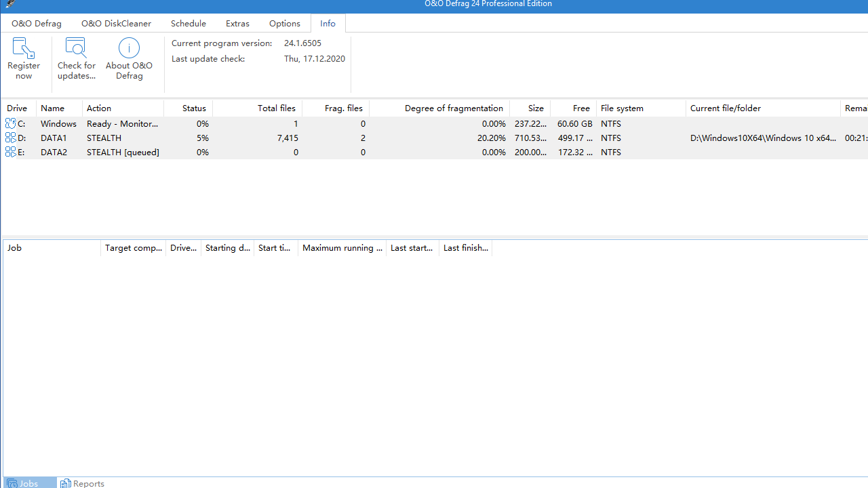Click the Register now icon
The width and height of the screenshot is (868, 488).
pyautogui.click(x=24, y=49)
